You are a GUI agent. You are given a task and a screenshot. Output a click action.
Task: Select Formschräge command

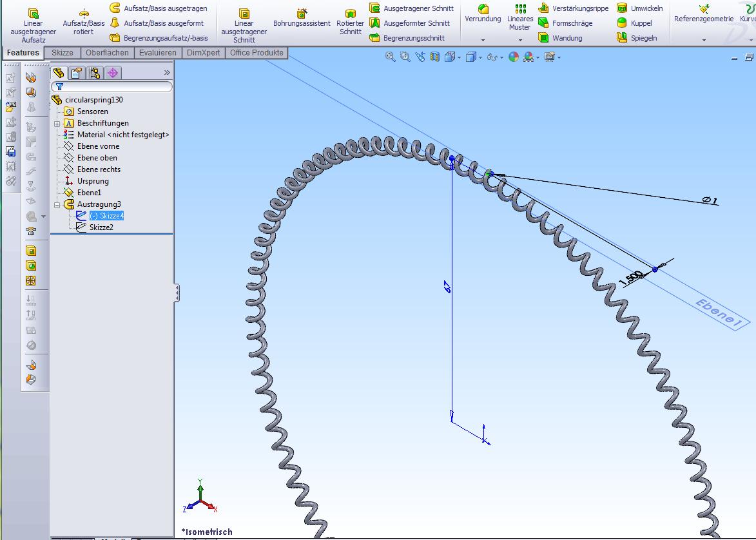(565, 23)
